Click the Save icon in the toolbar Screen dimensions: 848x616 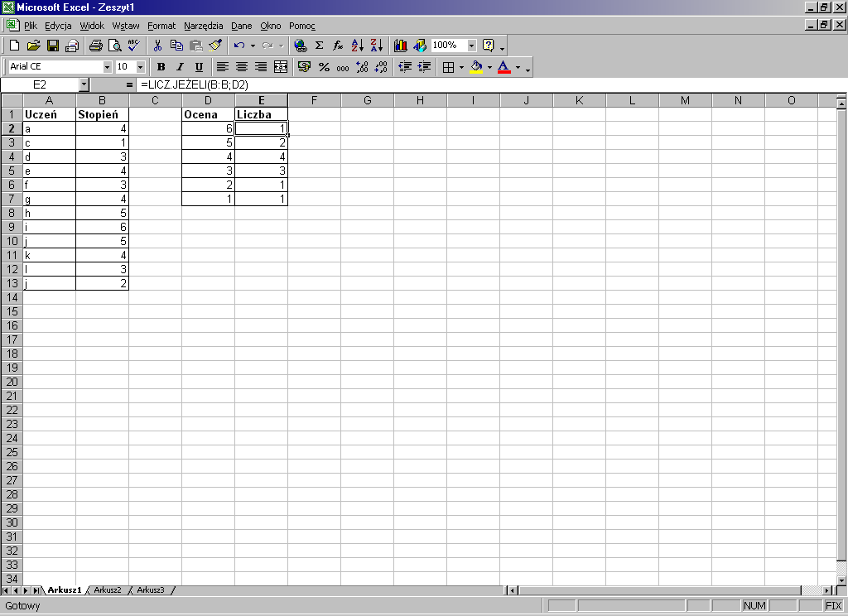click(x=52, y=46)
